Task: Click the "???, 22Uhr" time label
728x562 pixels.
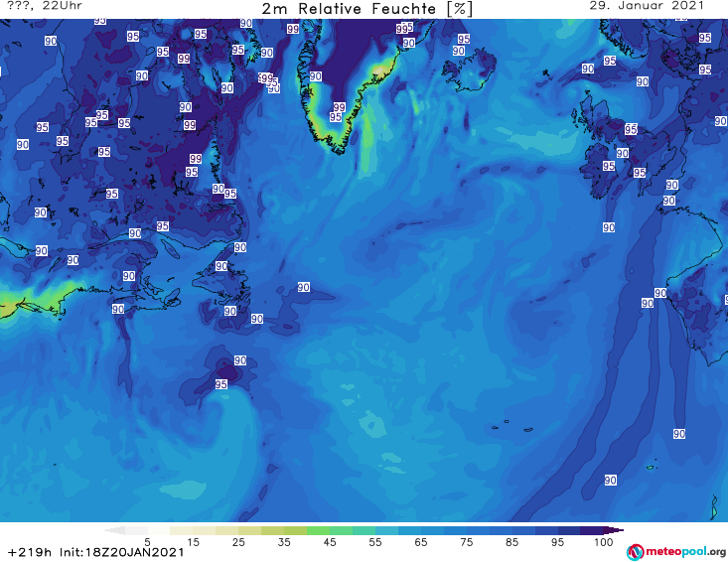Action: (x=45, y=6)
